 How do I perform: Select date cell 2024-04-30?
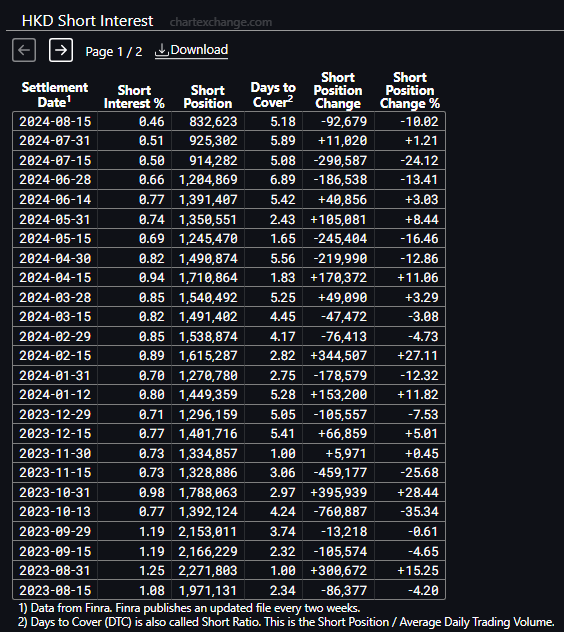tap(55, 258)
